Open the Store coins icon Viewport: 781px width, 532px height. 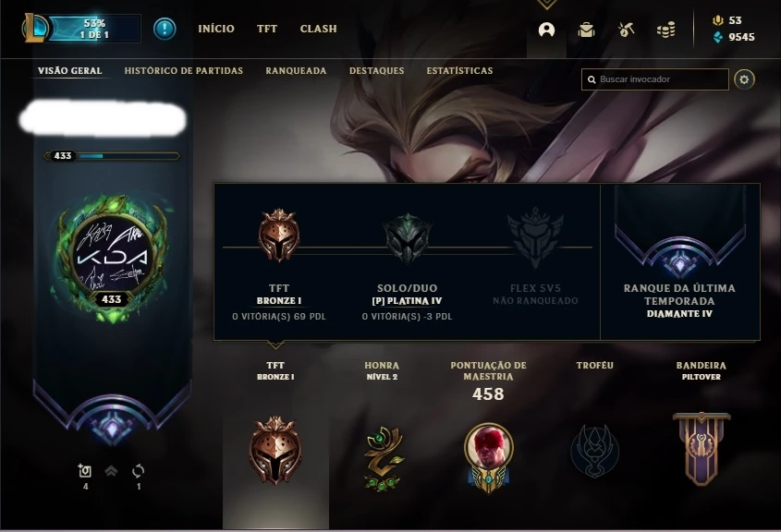point(666,30)
